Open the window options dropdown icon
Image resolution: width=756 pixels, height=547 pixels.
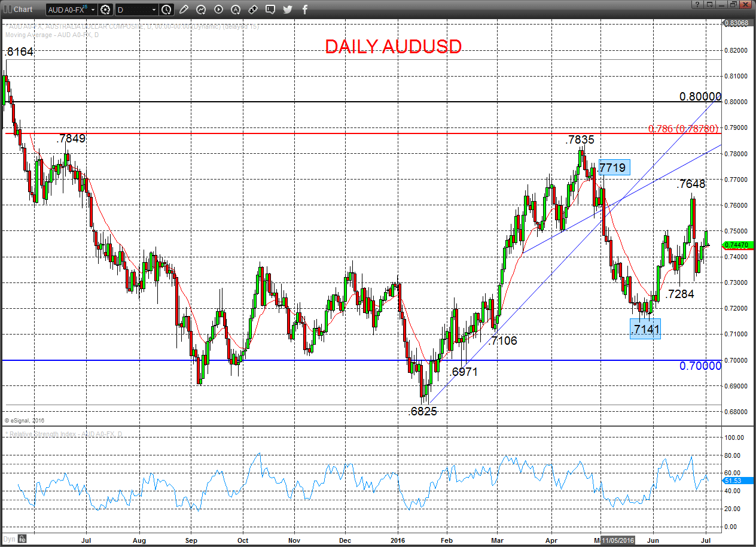pos(710,4)
